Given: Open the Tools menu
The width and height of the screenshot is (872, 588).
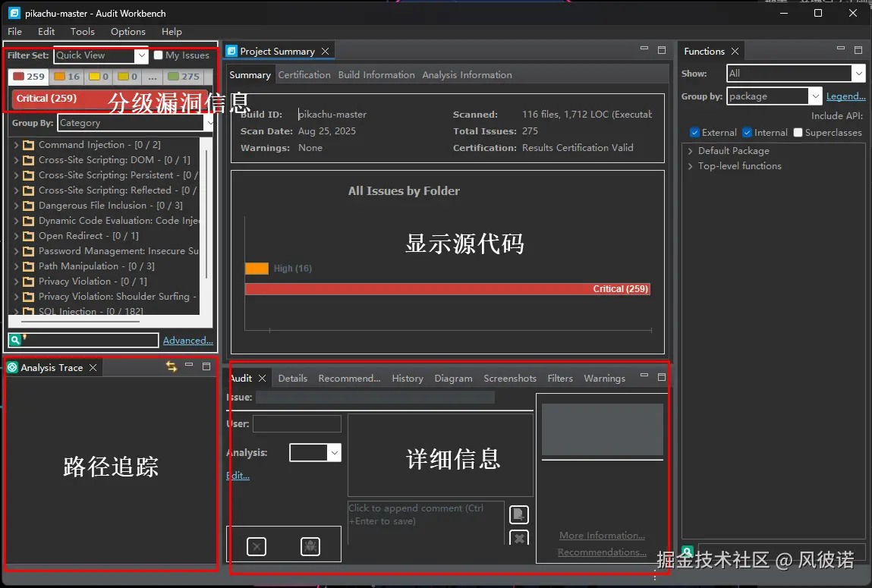Looking at the screenshot, I should (x=82, y=32).
